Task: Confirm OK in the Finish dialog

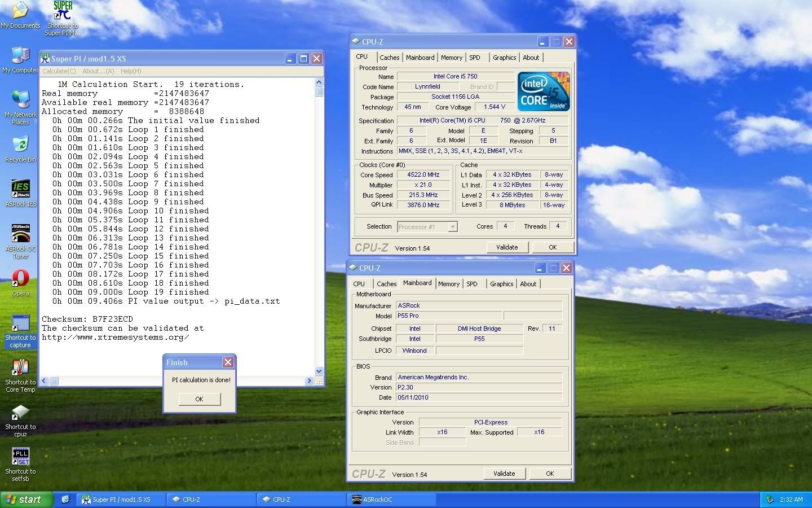Action: coord(199,399)
